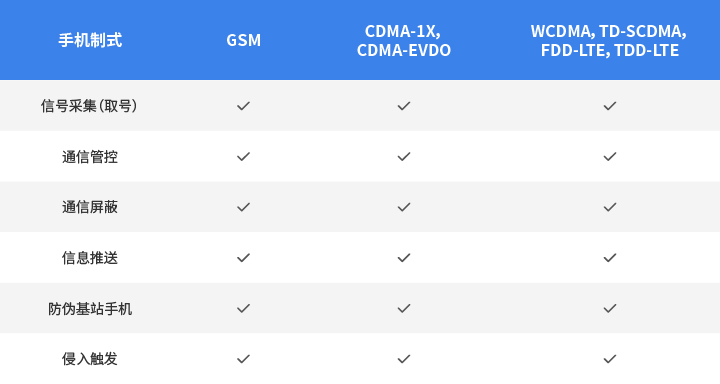Click the 信号采集(取号) row label
Screen dimensions: 720x384
coord(89,106)
